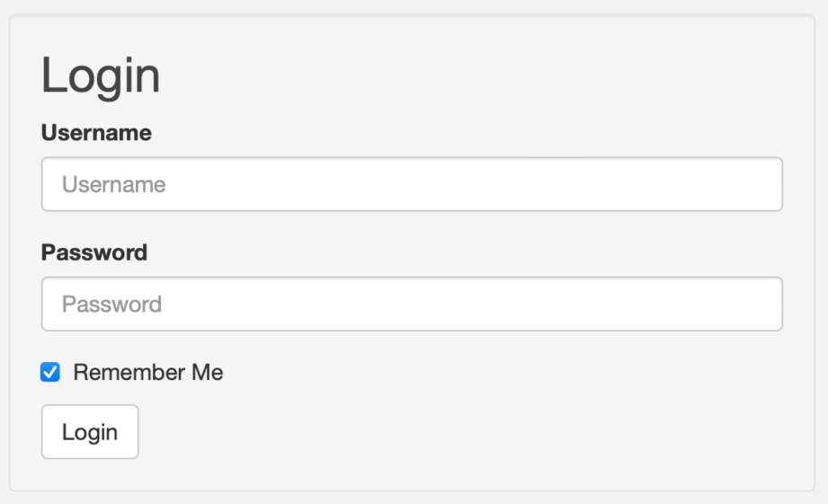Click the large Login heading
The width and height of the screenshot is (828, 504).
(101, 75)
